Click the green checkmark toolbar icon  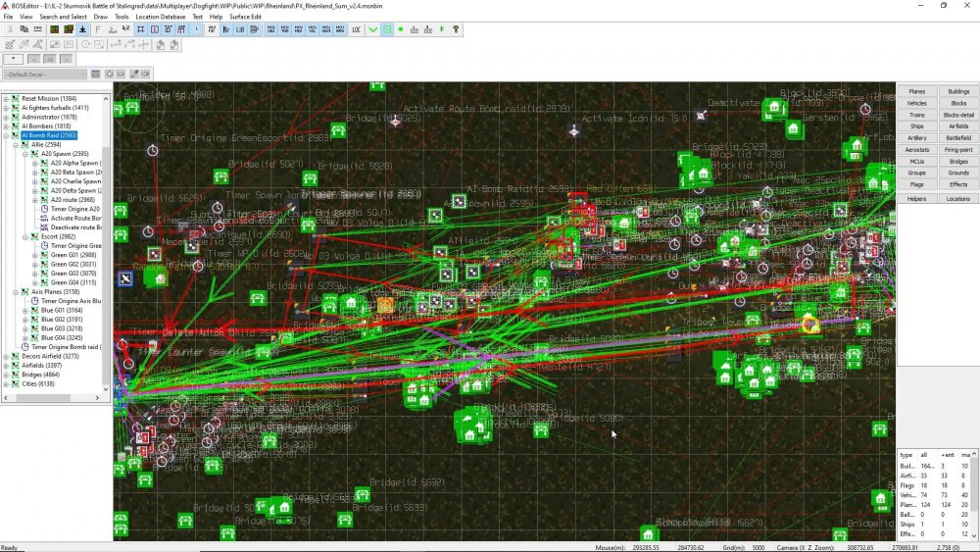click(x=372, y=29)
